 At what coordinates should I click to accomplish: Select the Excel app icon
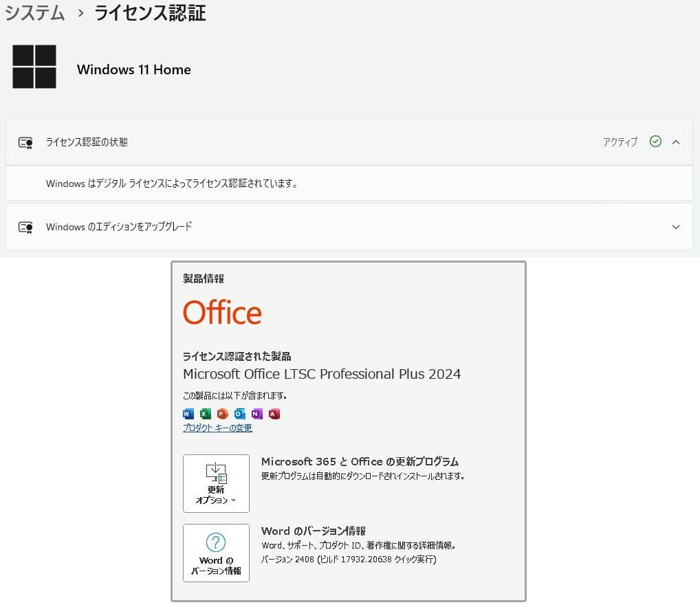click(205, 414)
